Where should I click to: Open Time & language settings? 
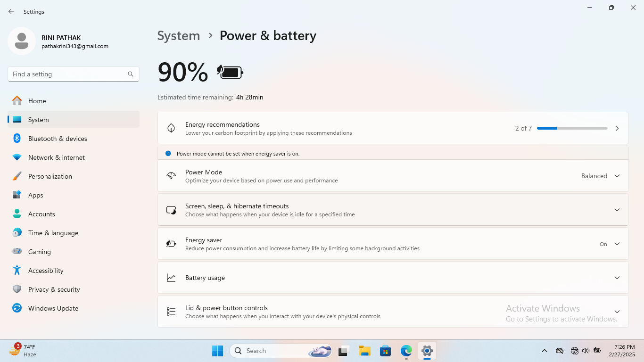[74, 233]
